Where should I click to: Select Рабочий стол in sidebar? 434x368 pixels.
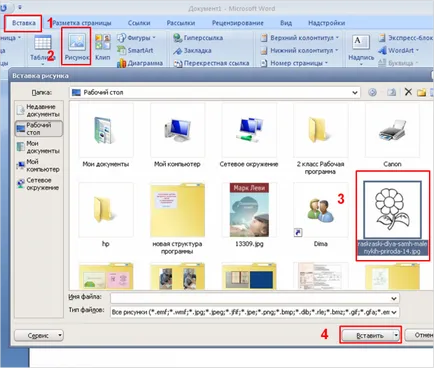click(x=39, y=129)
